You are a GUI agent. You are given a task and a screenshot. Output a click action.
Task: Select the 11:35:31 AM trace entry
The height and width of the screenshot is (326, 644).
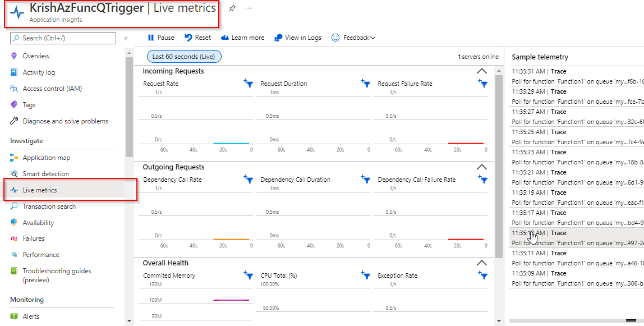576,76
